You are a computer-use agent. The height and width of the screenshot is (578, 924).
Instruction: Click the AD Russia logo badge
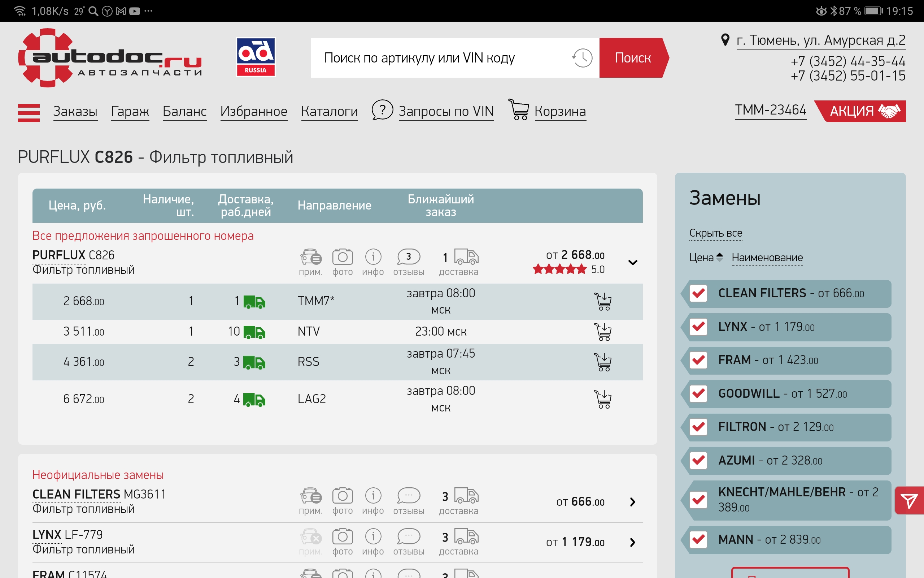point(256,57)
